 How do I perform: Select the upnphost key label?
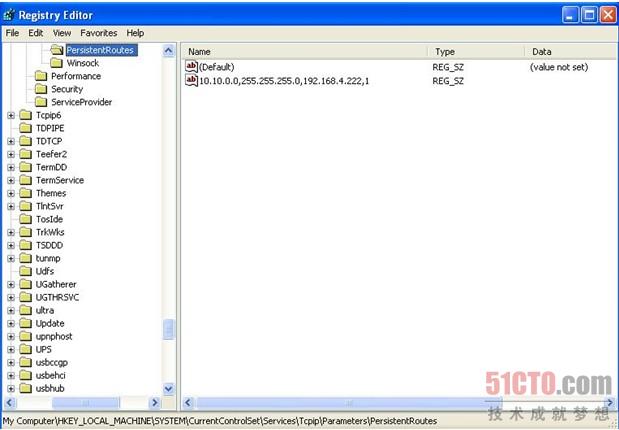coord(54,336)
